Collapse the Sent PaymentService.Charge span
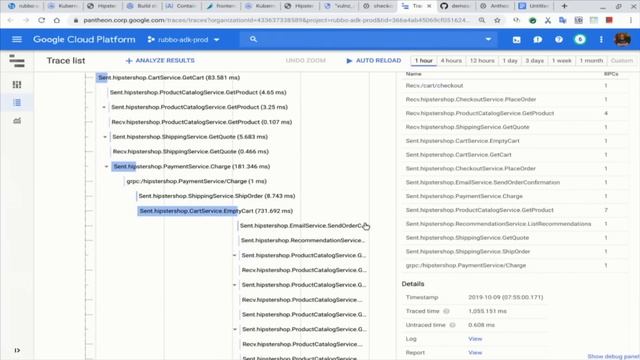 tap(107, 167)
